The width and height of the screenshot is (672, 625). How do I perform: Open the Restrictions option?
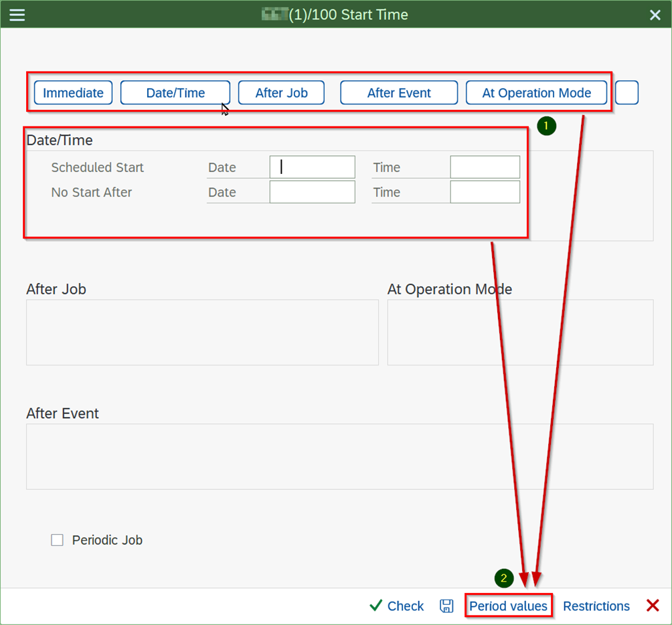pos(596,606)
